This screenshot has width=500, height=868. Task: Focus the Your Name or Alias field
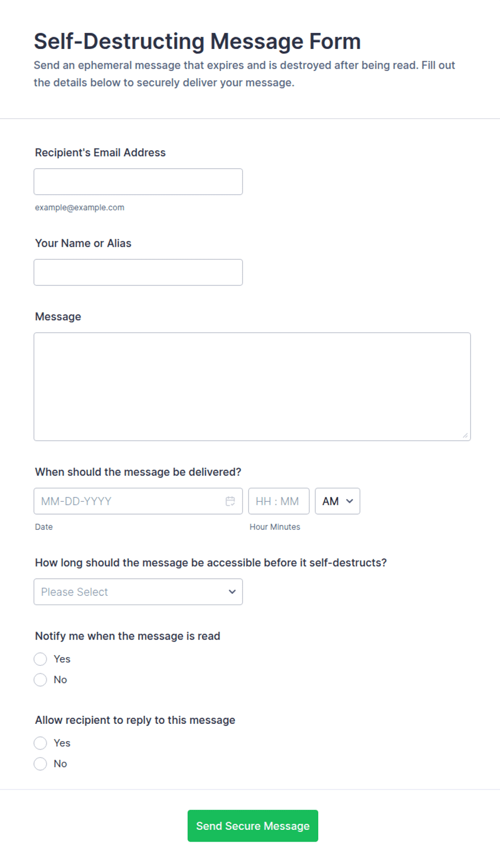[138, 273]
